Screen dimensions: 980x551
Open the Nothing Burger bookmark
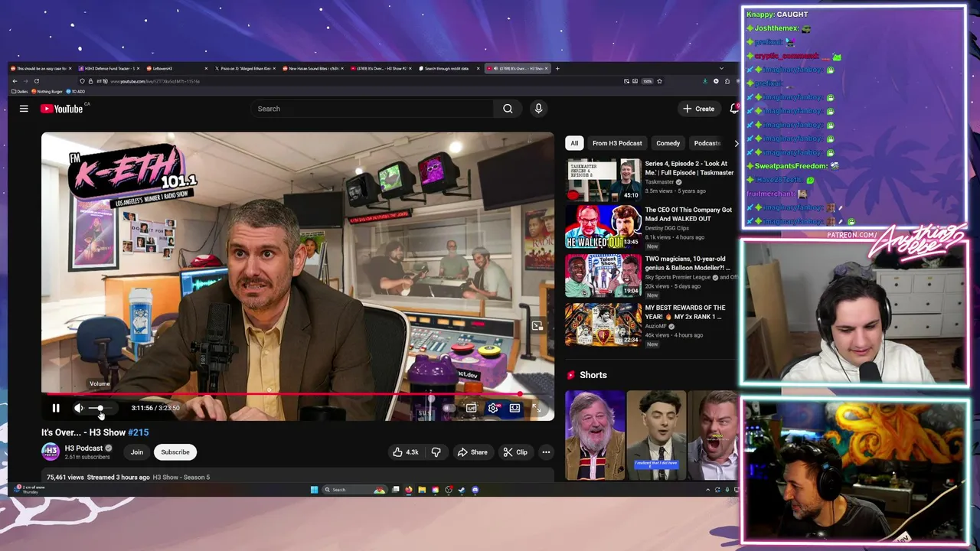(47, 91)
